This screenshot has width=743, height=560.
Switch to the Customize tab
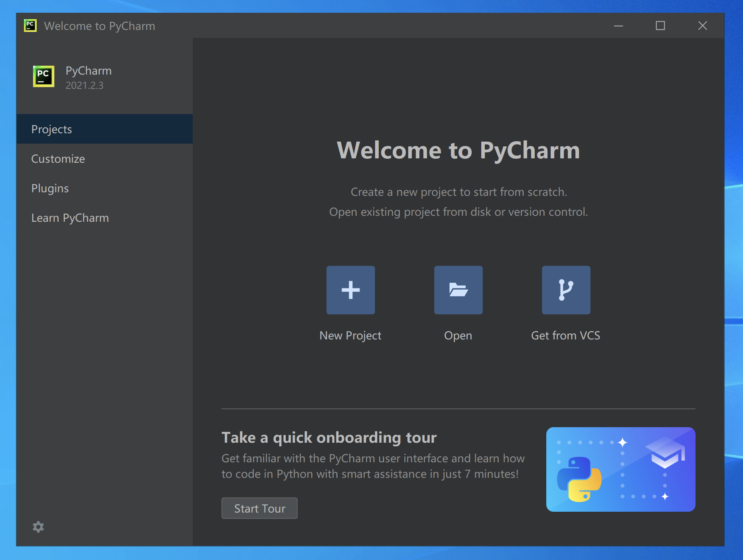[105, 158]
